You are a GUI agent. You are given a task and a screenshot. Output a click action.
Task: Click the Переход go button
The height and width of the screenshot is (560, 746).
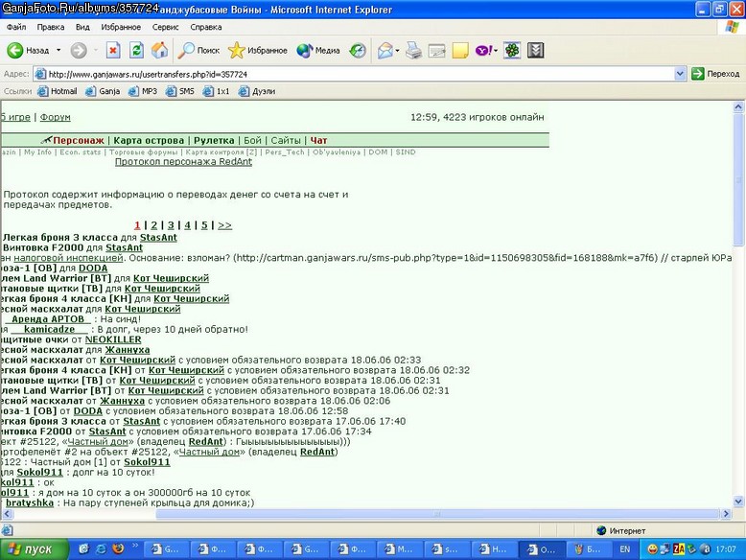coord(715,74)
